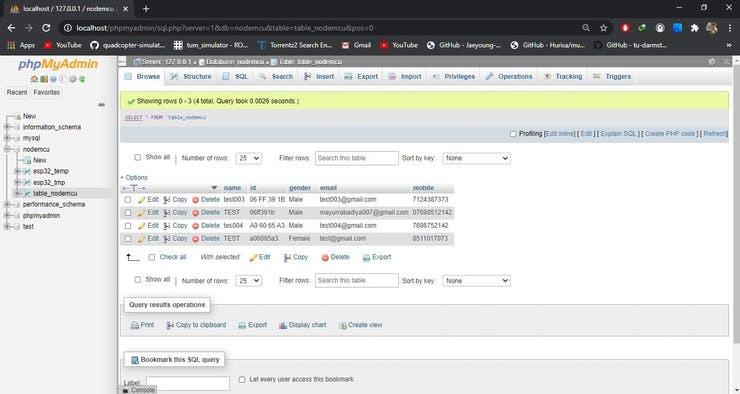
Task: Open the Chrome extensions puzzle icon
Action: [x=694, y=28]
